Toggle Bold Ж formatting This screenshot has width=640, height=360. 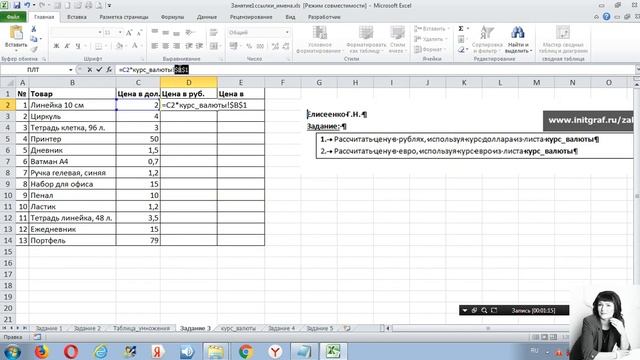pos(56,46)
